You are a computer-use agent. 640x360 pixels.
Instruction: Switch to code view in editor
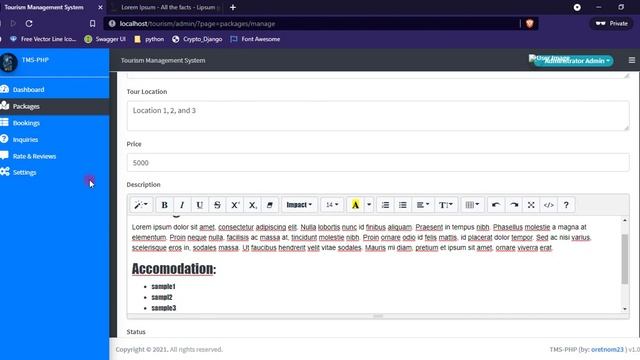[549, 205]
